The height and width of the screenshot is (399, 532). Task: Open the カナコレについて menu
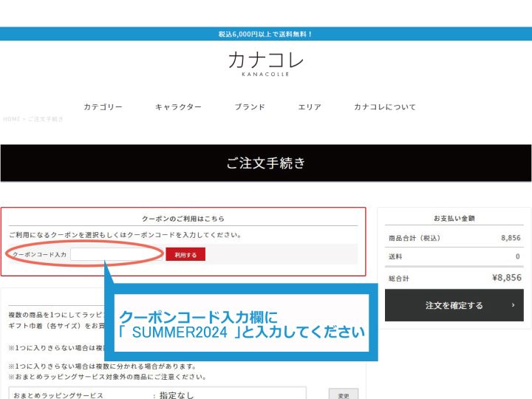coord(385,107)
